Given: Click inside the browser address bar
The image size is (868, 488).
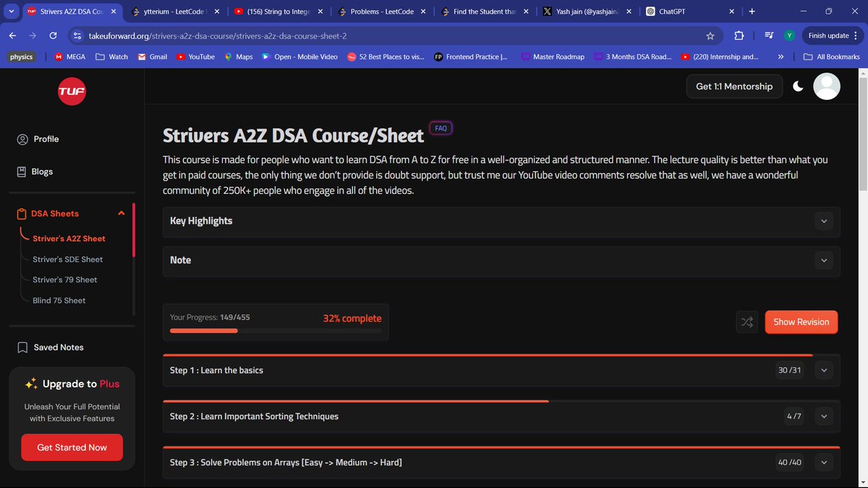Looking at the screenshot, I should point(217,35).
